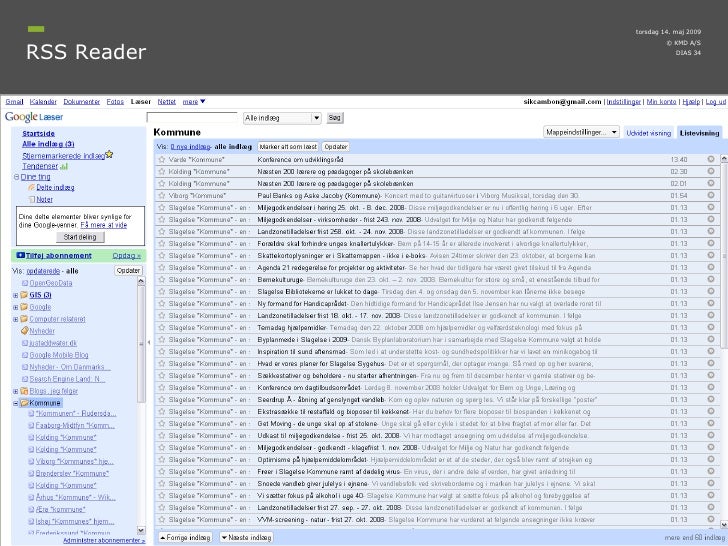
Task: Click the GIS folder icon
Action: pyautogui.click(x=24, y=294)
